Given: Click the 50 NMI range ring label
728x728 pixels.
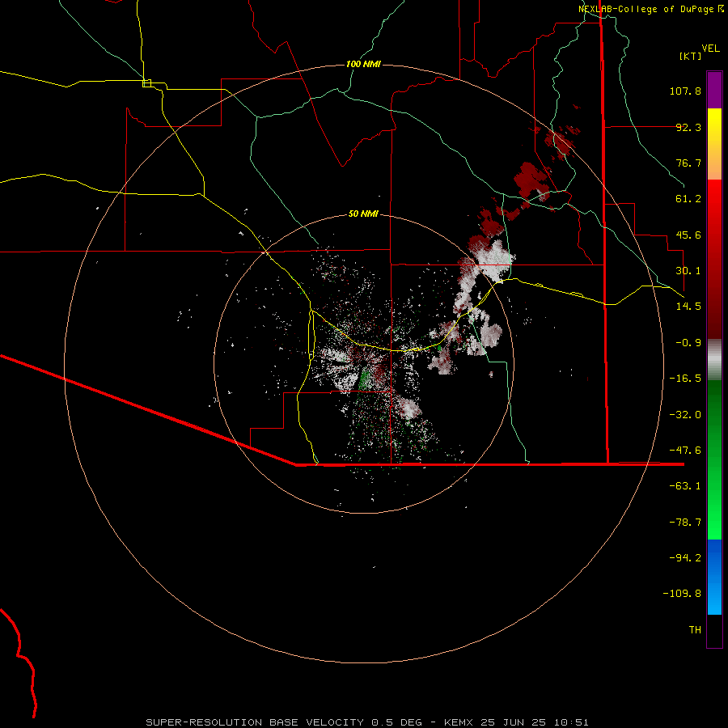Looking at the screenshot, I should (363, 214).
